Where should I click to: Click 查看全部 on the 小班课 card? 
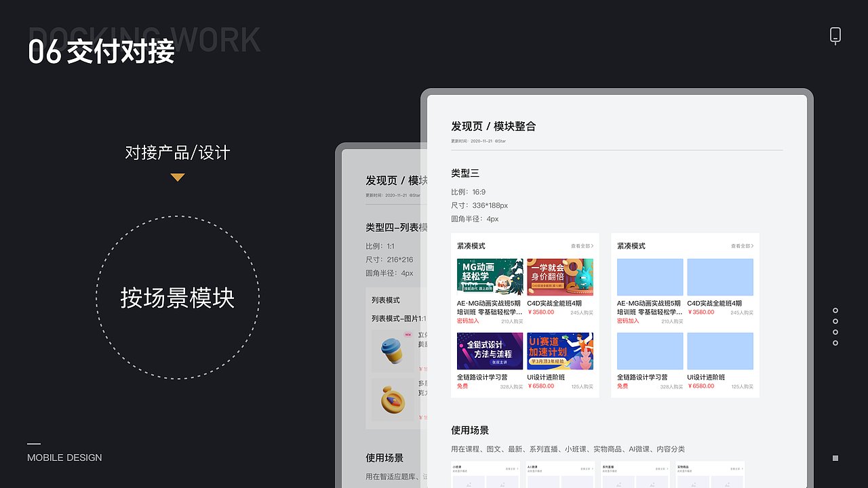(x=513, y=468)
